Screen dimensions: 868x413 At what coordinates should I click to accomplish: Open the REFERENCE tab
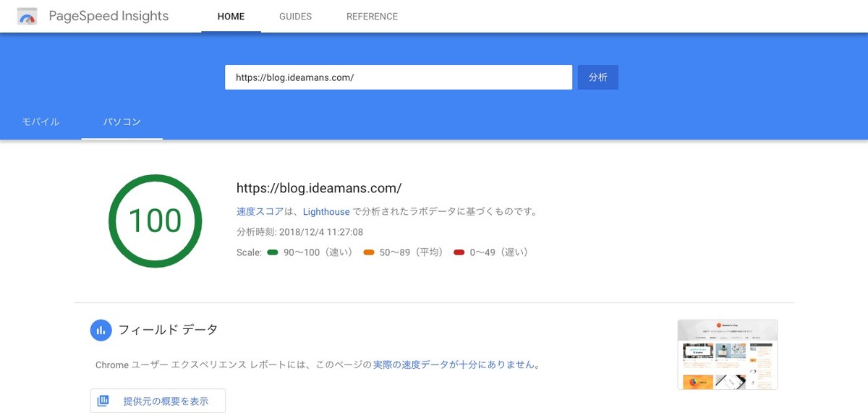pos(372,16)
